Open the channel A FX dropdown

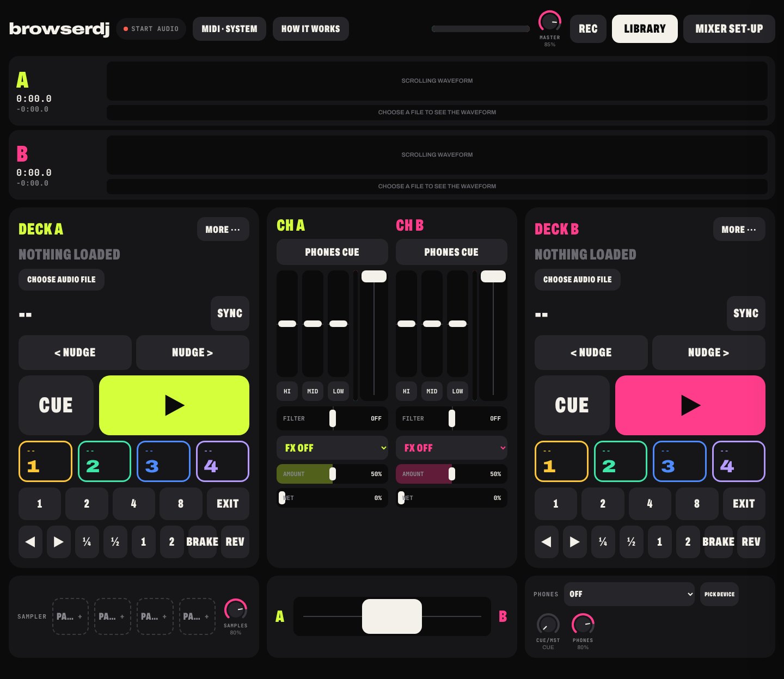point(332,448)
